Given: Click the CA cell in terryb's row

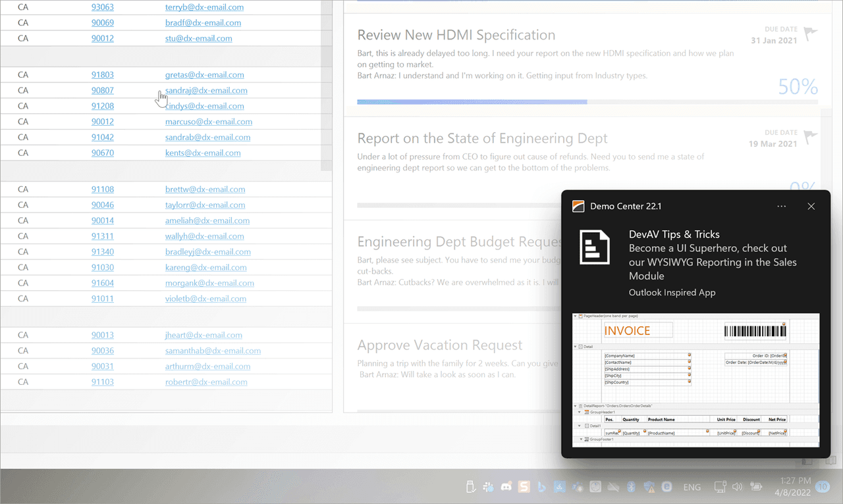Looking at the screenshot, I should (23, 7).
